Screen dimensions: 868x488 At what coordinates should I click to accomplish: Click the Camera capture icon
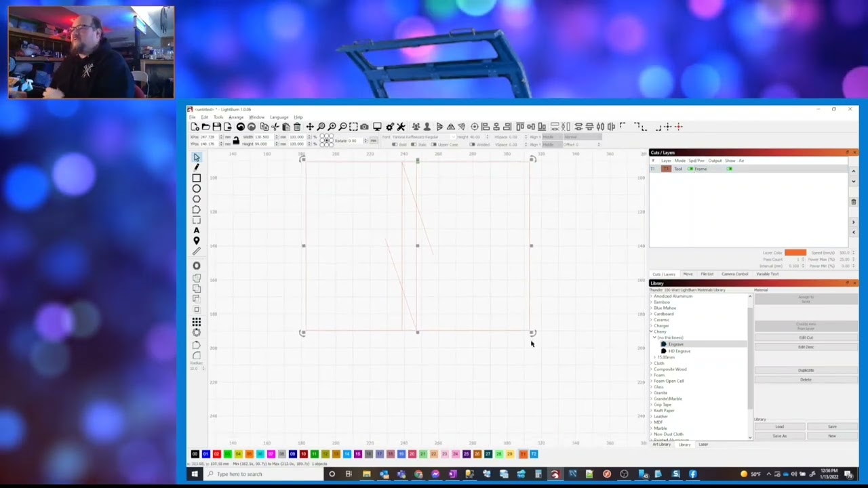click(364, 127)
